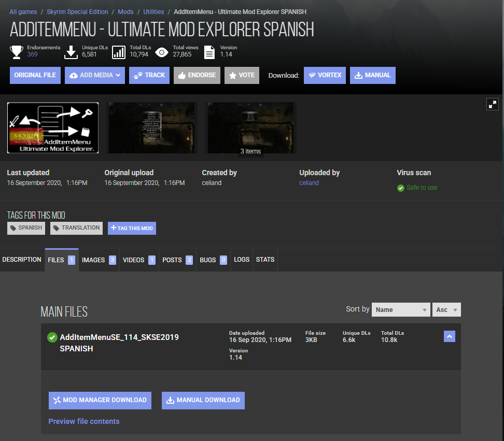Switch to the FILES tab
This screenshot has height=441, width=504.
(61, 260)
